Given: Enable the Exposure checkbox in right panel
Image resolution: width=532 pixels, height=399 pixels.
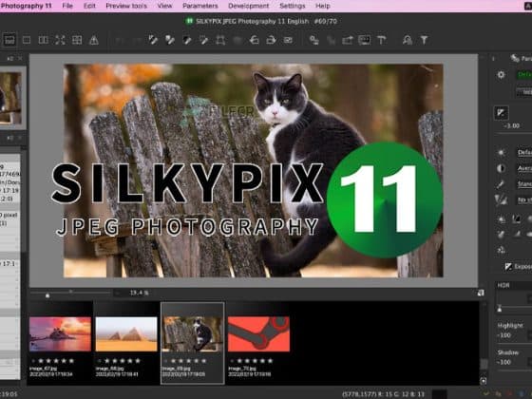Looking at the screenshot, I should (508, 267).
